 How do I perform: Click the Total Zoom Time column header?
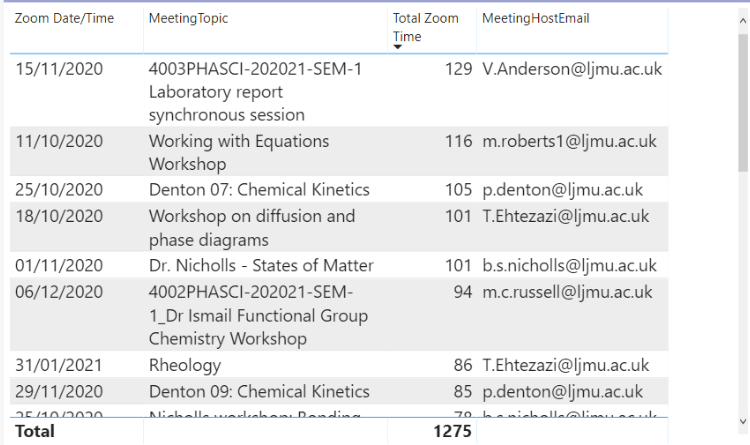click(x=425, y=27)
